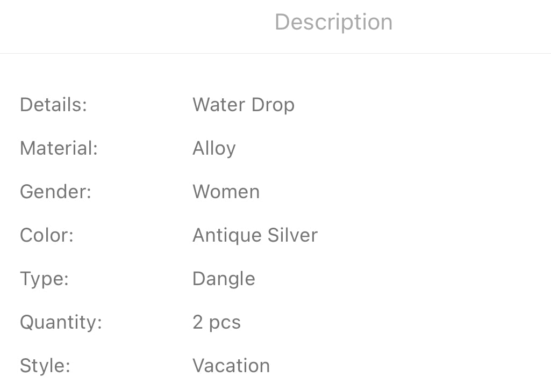Image resolution: width=551 pixels, height=392 pixels.
Task: Click the Gender label
Action: [x=55, y=192]
